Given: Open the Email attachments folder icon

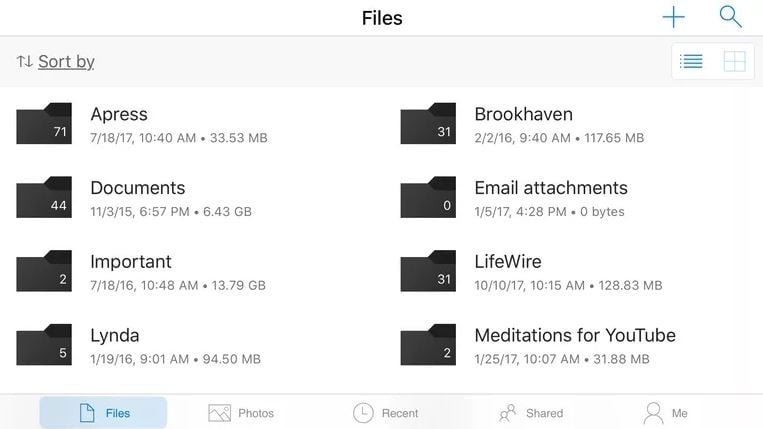Looking at the screenshot, I should coord(428,198).
